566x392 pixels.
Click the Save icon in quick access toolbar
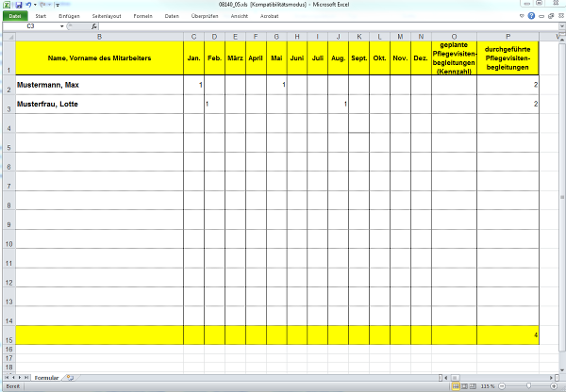pos(17,5)
